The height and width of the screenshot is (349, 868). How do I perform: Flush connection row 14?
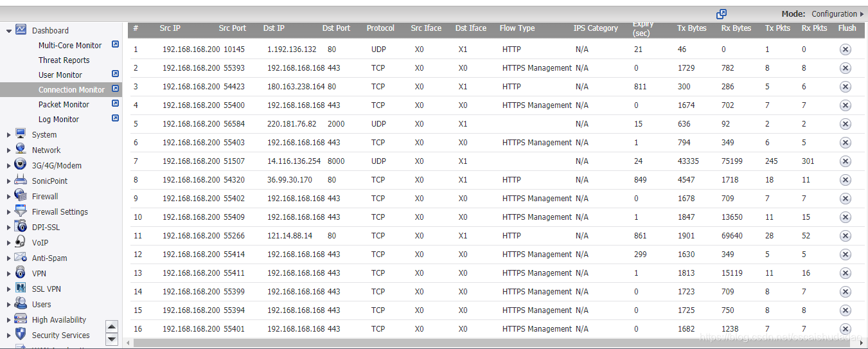(845, 292)
